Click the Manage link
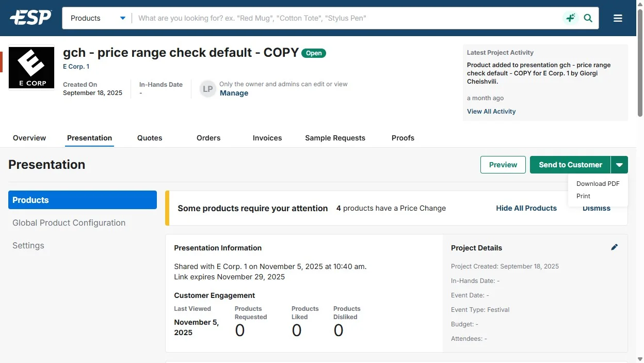644x363 pixels. point(234,93)
